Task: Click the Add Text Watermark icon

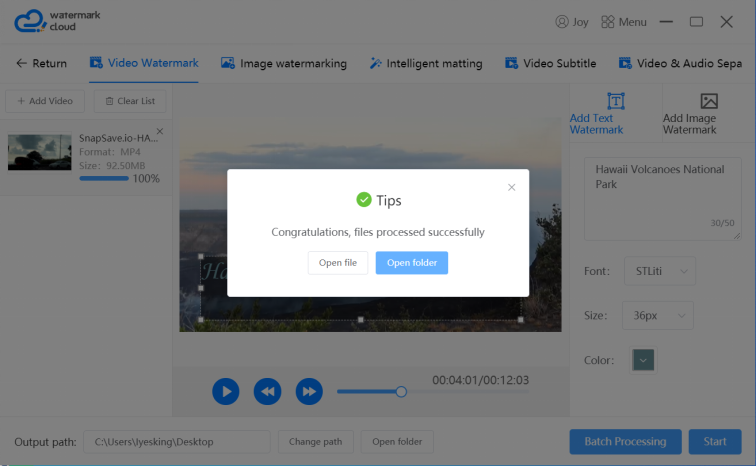Action: tap(616, 101)
